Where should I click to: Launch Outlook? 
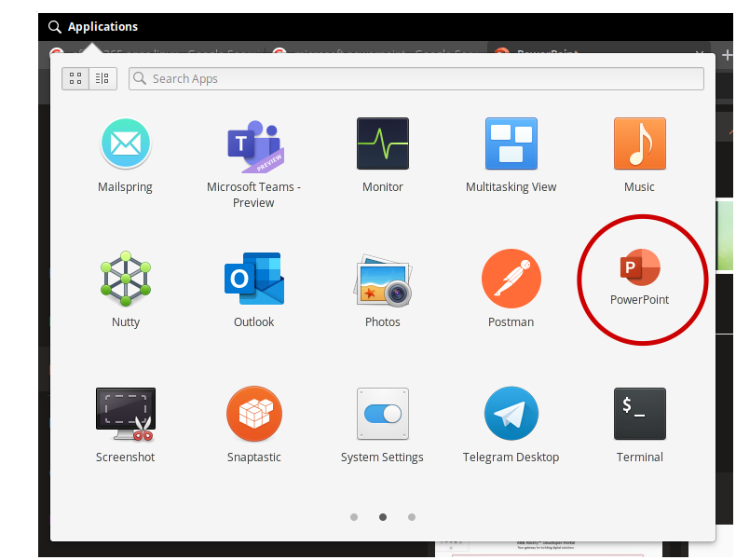[254, 279]
